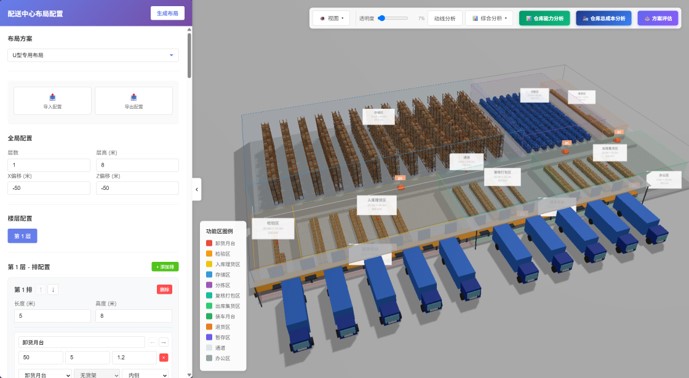Click the 长度 (米) input for row 1

[52, 316]
